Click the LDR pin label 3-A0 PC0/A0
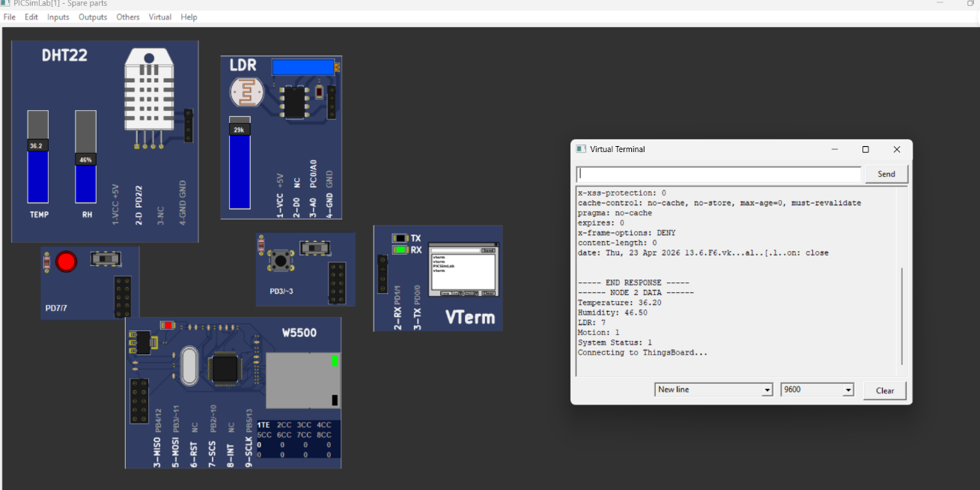This screenshot has height=490, width=980. [313, 188]
